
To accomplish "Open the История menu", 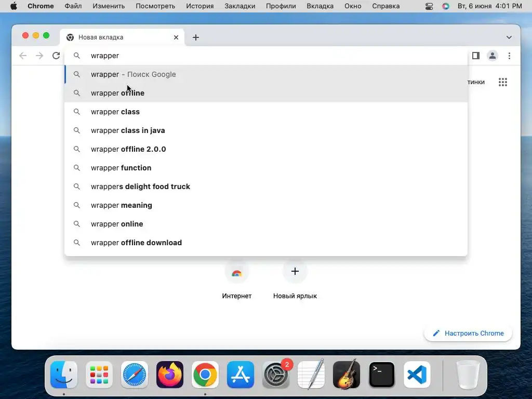I will pos(200,6).
